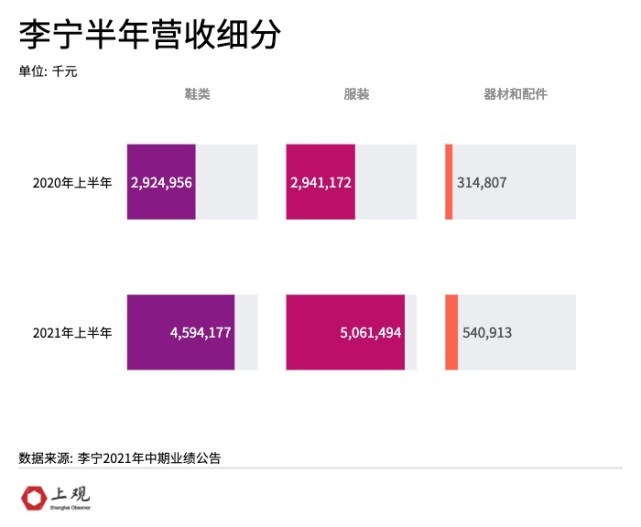Viewport: 641px width, 527px height.
Task: Click the 314,807 value label
Action: click(482, 182)
